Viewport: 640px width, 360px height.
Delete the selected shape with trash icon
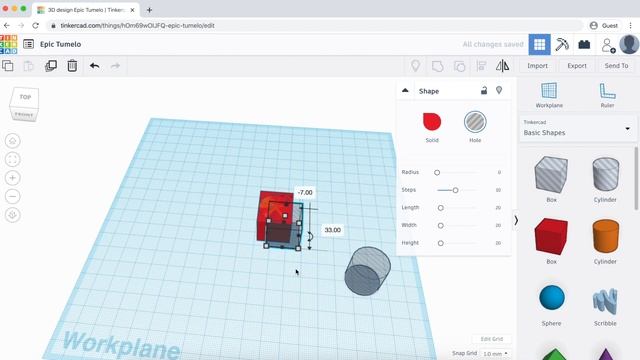[72, 66]
